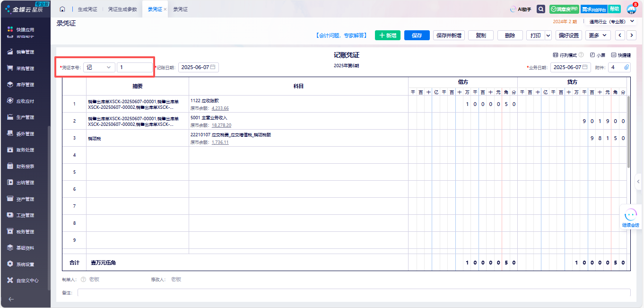Open the calendar icon for 记账日期
This screenshot has height=308, width=644.
pos(213,67)
